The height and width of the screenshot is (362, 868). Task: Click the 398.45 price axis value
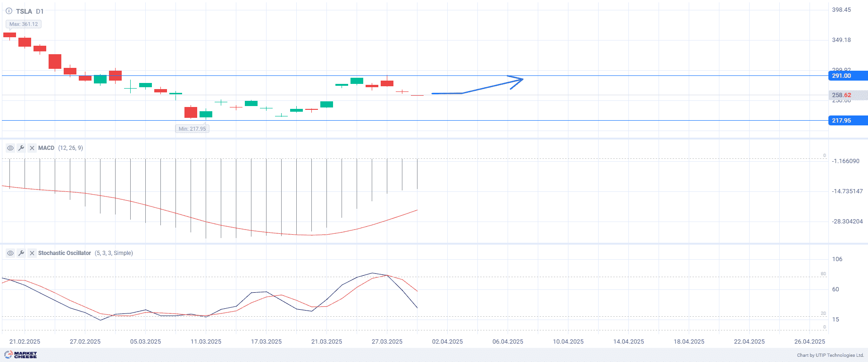coord(842,10)
